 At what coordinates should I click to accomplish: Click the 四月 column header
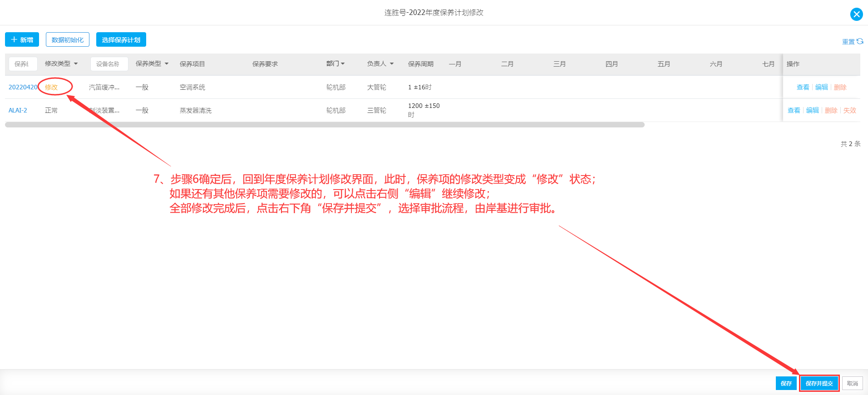pyautogui.click(x=612, y=64)
